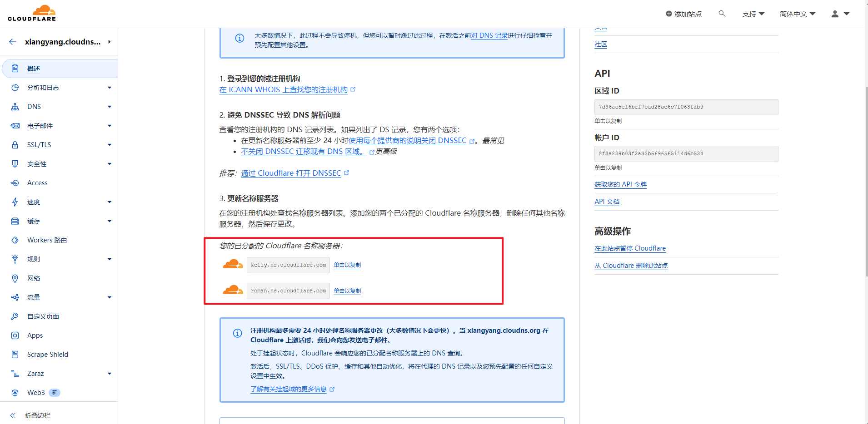
Task: Open 获取您的 API 令牌 link
Action: click(620, 184)
